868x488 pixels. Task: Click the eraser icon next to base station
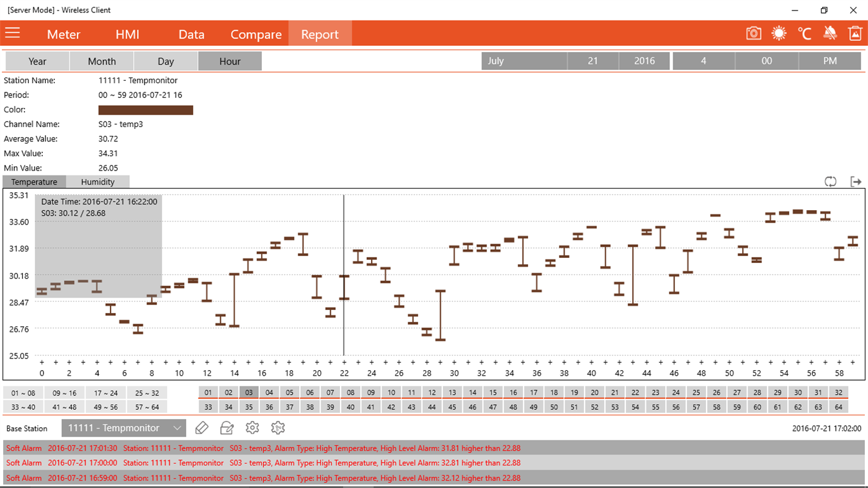pyautogui.click(x=202, y=428)
